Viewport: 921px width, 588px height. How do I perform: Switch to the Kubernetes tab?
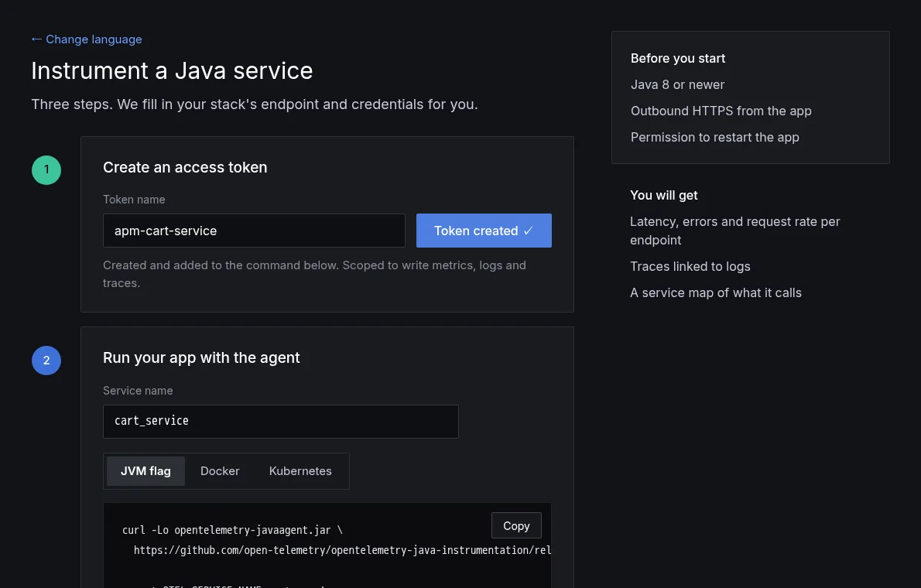coord(300,471)
